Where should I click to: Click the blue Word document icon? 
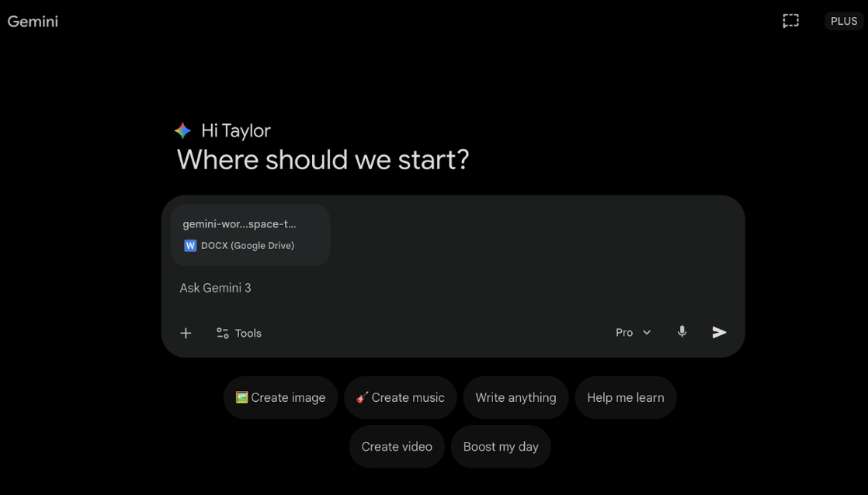coord(190,246)
